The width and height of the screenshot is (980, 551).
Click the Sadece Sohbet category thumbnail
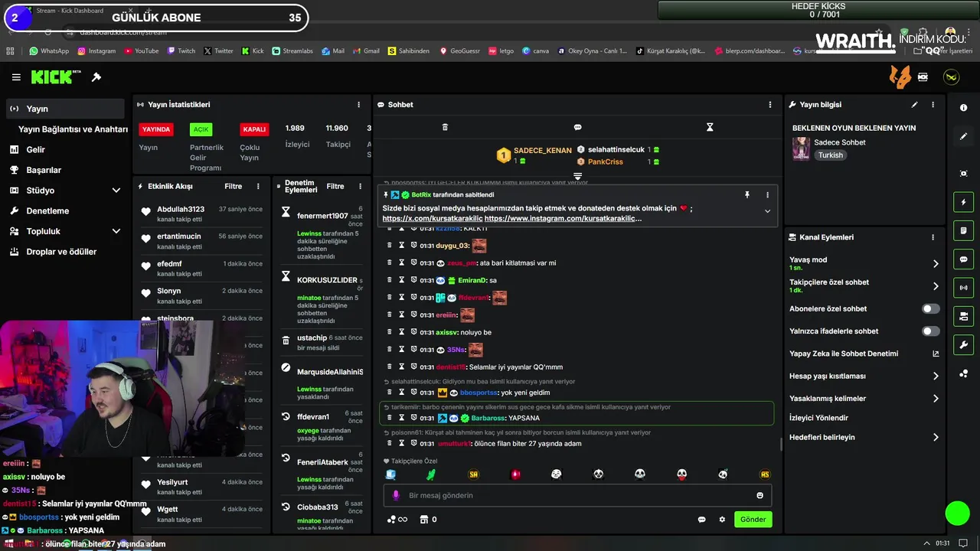(801, 148)
